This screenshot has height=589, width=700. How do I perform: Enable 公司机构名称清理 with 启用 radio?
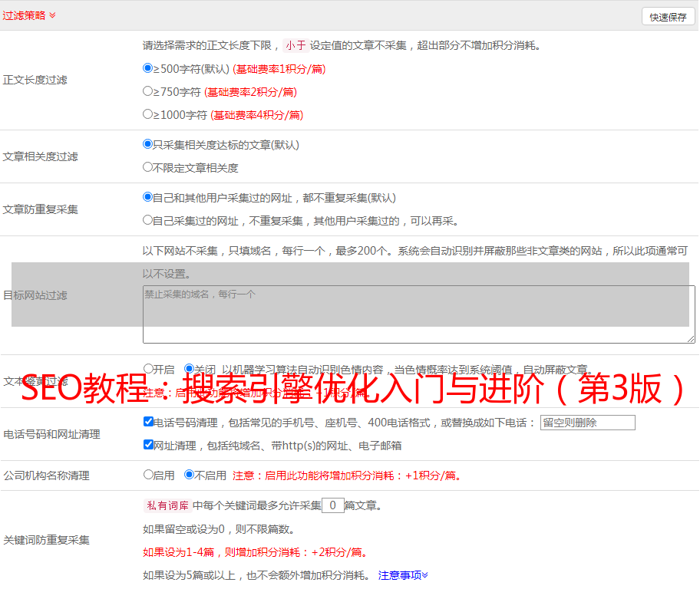[x=148, y=475]
